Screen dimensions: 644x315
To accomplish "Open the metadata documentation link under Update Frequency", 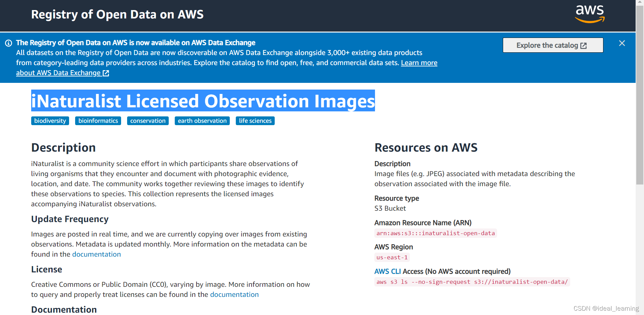I will [97, 254].
